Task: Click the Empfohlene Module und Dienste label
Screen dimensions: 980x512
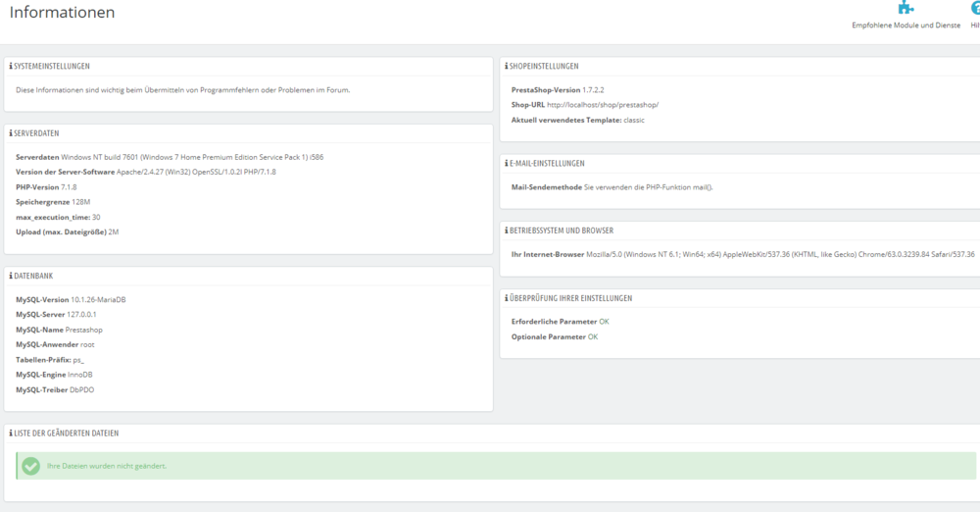Action: click(x=906, y=26)
